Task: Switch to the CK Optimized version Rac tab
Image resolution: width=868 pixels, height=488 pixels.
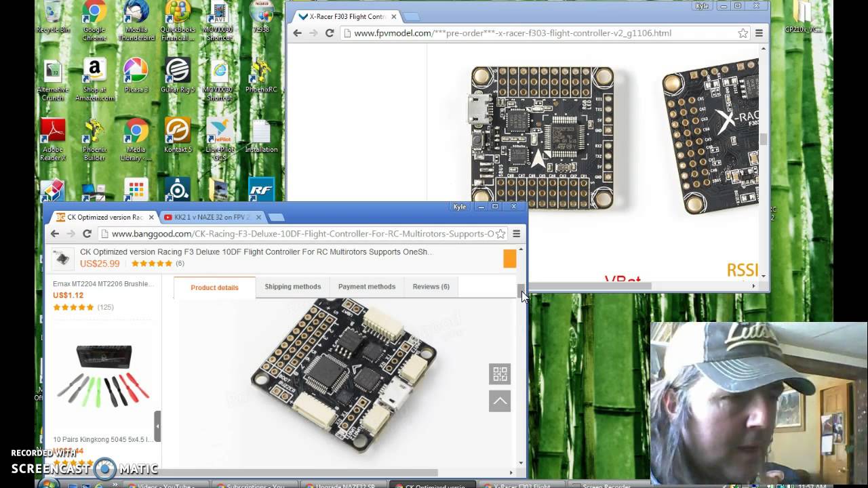Action: (x=103, y=218)
